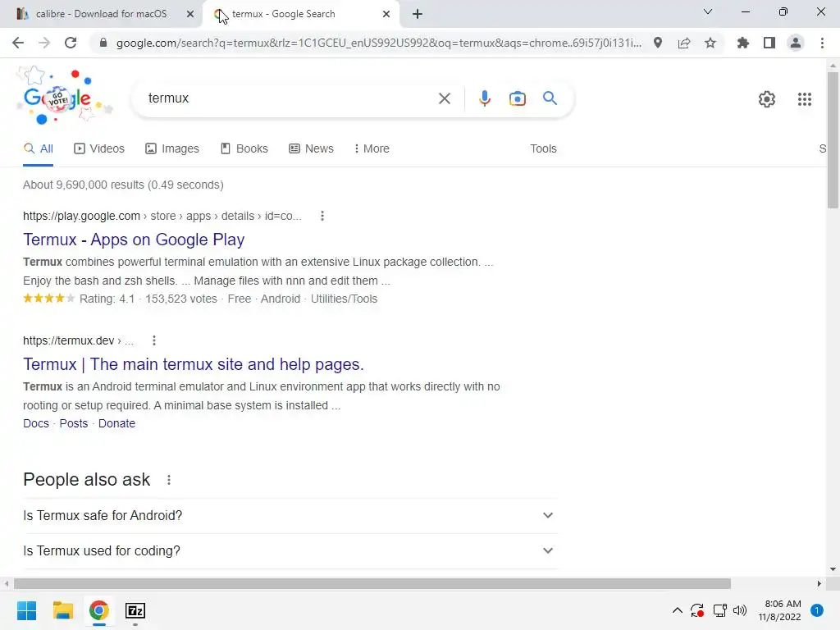View site information via lock icon

(x=103, y=43)
